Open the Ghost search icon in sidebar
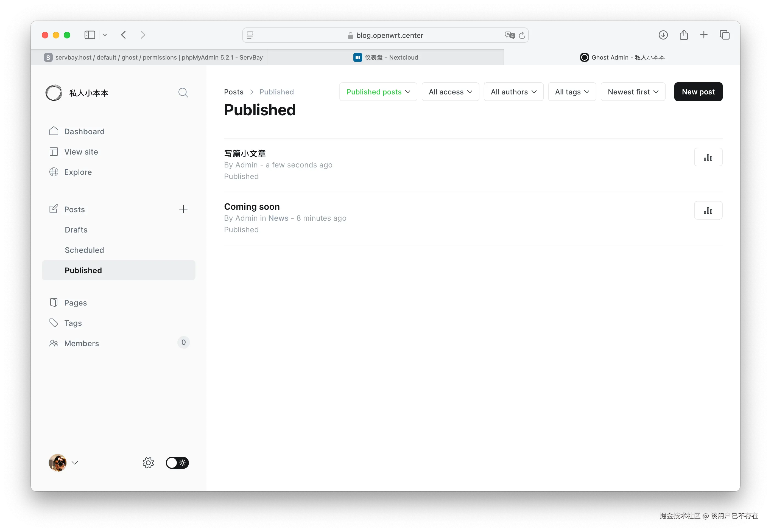Image resolution: width=771 pixels, height=532 pixels. [183, 93]
